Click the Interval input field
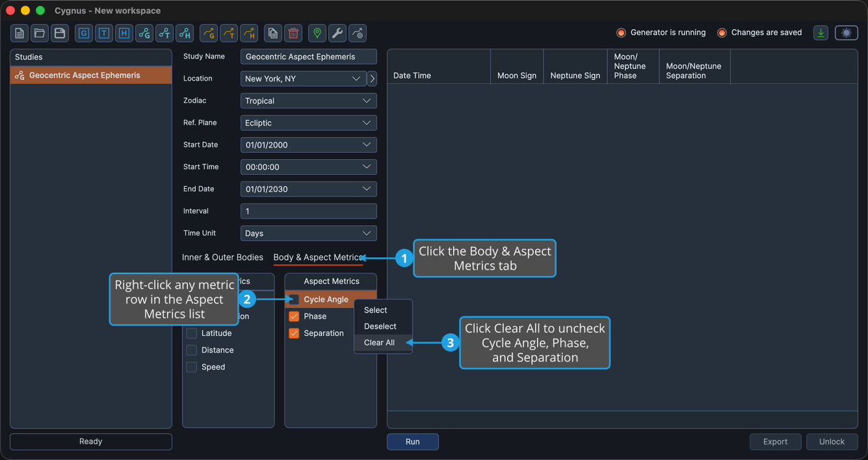The height and width of the screenshot is (460, 868). coord(308,211)
